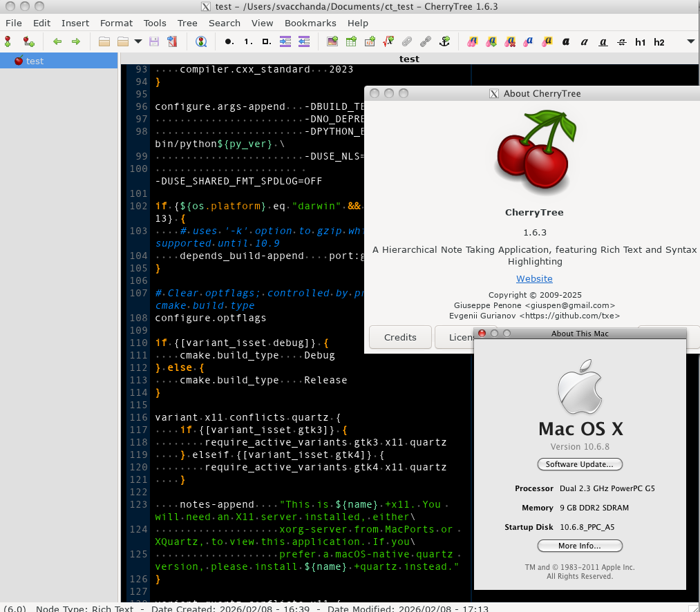Open the Insert menu
Viewport: 700px width, 612px height.
(x=75, y=23)
